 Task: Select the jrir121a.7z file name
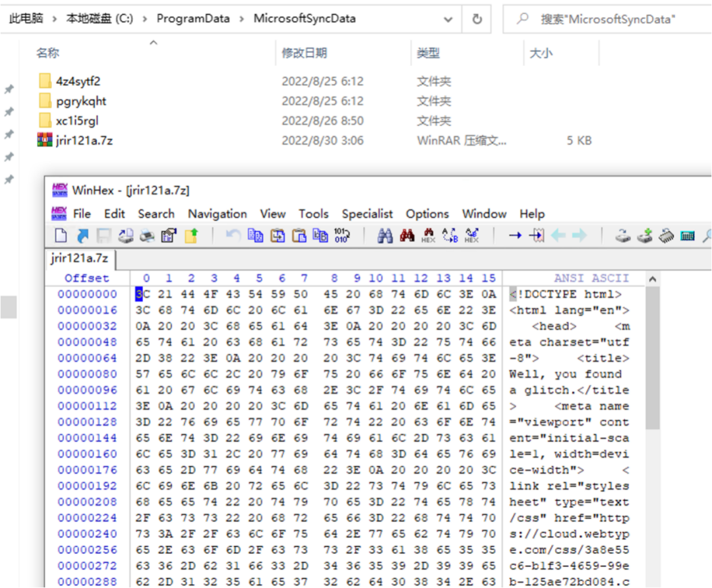tap(84, 140)
